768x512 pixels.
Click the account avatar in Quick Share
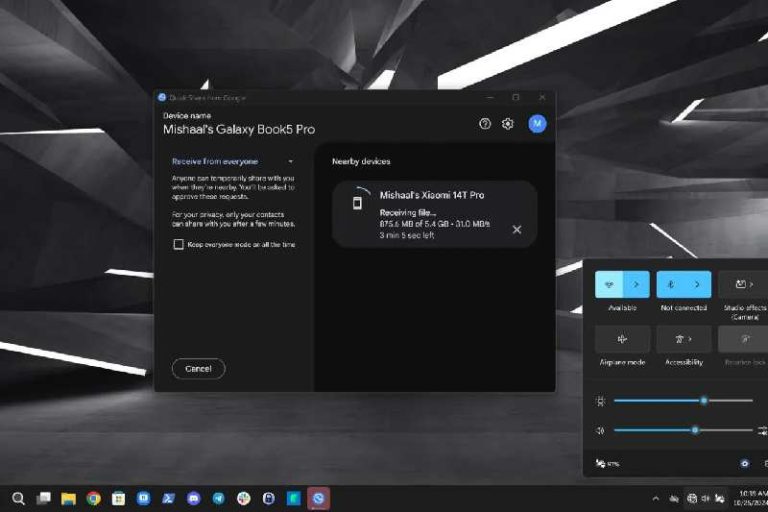coord(537,124)
